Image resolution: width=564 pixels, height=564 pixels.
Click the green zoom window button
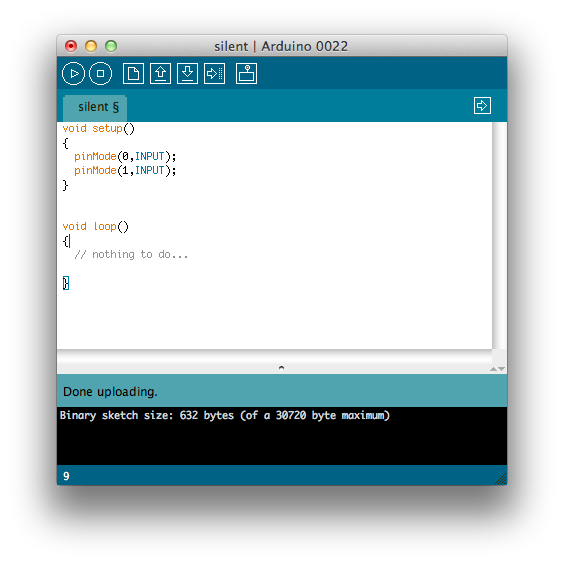tap(111, 46)
